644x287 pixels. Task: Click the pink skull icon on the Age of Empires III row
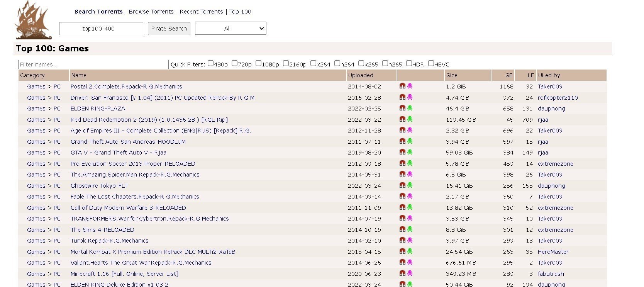[410, 130]
